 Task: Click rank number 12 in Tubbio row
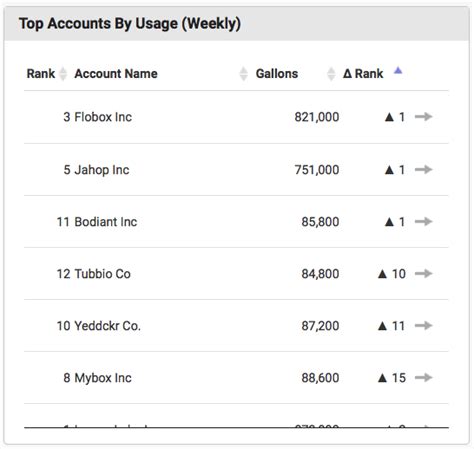coord(63,274)
